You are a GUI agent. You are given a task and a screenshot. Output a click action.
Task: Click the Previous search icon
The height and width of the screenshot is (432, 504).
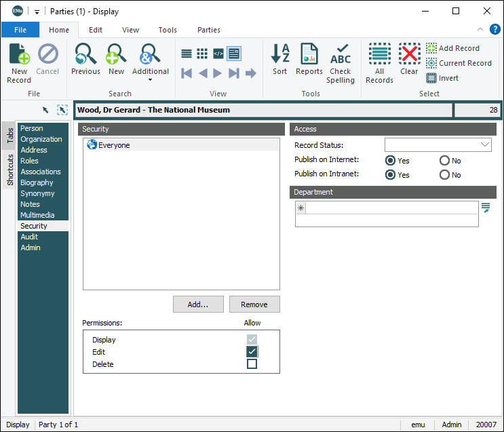click(85, 60)
